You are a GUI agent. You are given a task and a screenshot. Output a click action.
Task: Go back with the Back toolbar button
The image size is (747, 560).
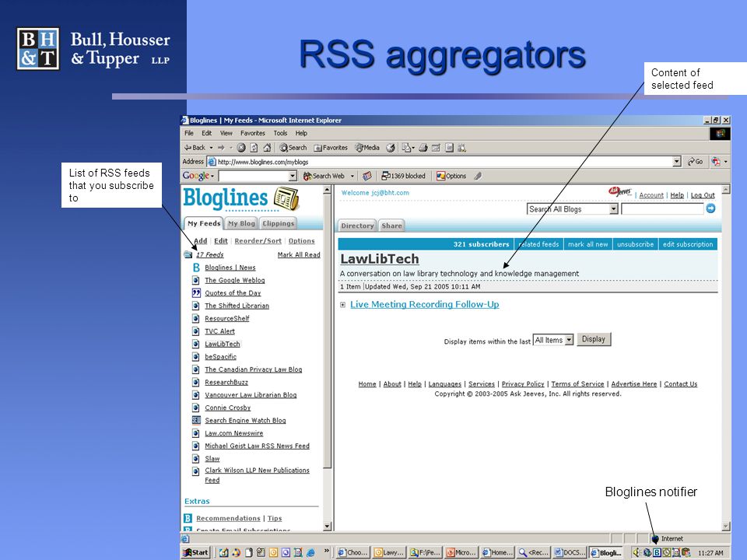point(195,148)
